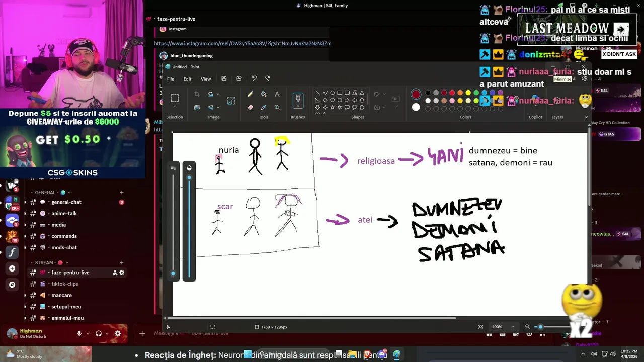Open the Rotate dropdown arrow
Screen dimensions: 644x362
pos(218,94)
